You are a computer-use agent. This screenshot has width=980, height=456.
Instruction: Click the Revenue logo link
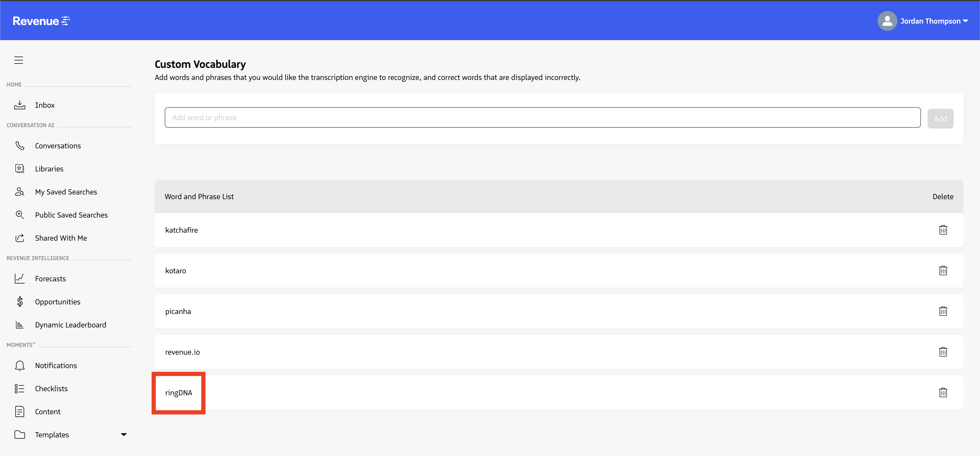click(x=41, y=21)
